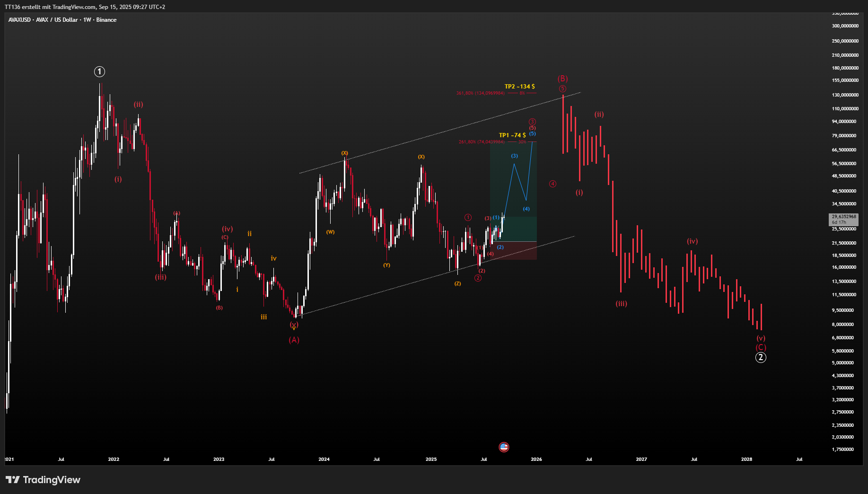Select the blue (3) projection label

tap(514, 156)
